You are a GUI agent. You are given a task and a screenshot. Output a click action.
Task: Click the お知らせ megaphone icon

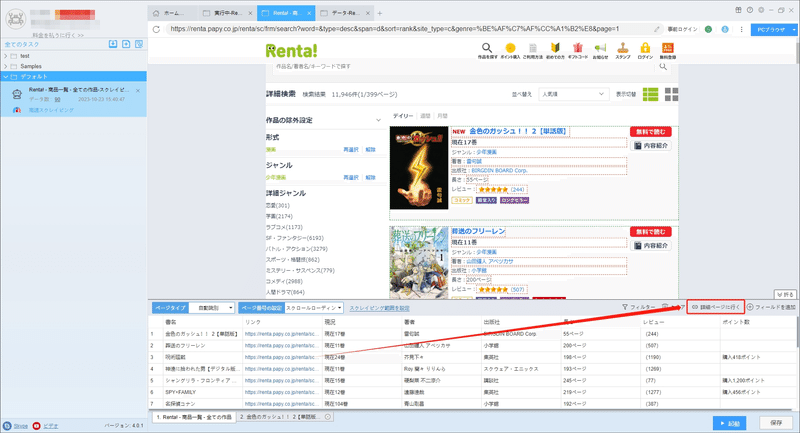point(601,50)
